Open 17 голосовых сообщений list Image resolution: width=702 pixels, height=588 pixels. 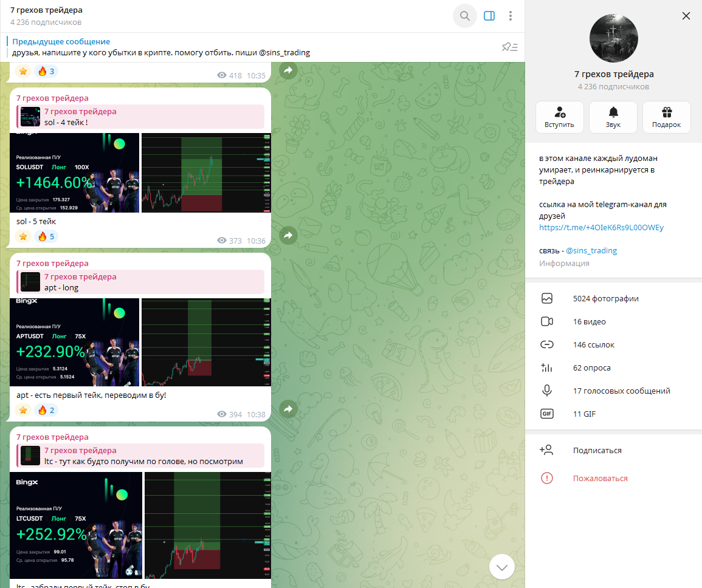(613, 391)
